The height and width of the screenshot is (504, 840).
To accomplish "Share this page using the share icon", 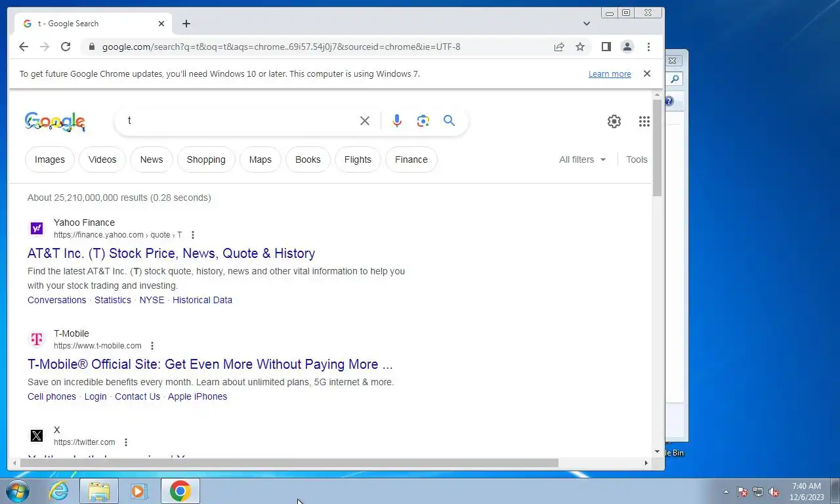I will coord(559,47).
